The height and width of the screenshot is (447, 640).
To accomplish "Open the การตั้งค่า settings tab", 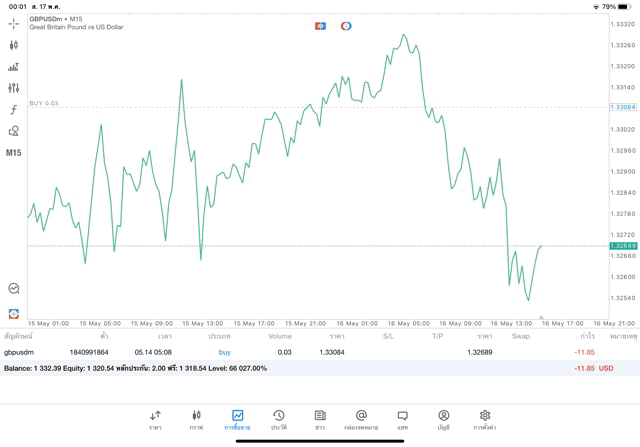I will (485, 419).
